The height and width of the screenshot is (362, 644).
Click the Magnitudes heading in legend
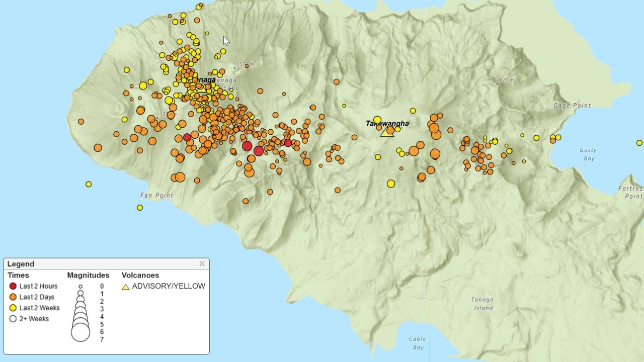click(x=88, y=275)
